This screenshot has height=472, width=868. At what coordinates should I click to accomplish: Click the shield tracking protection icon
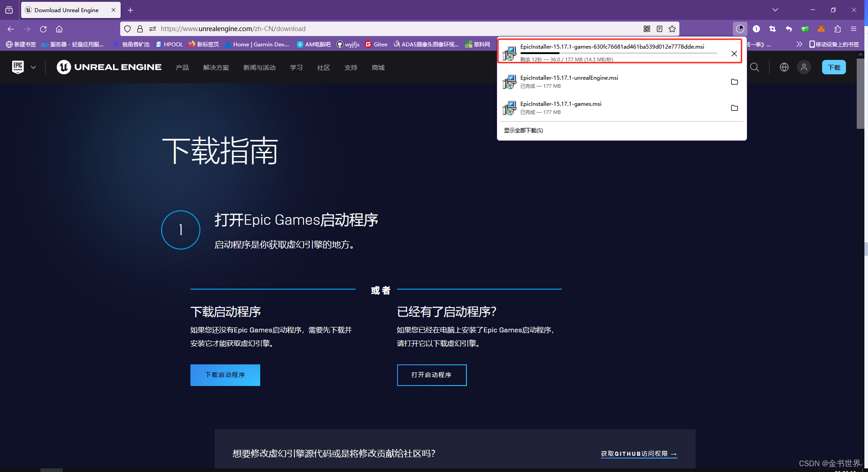click(127, 28)
